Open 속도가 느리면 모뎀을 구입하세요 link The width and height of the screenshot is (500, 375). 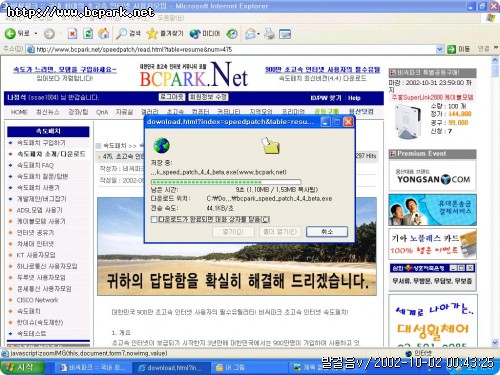(65, 70)
